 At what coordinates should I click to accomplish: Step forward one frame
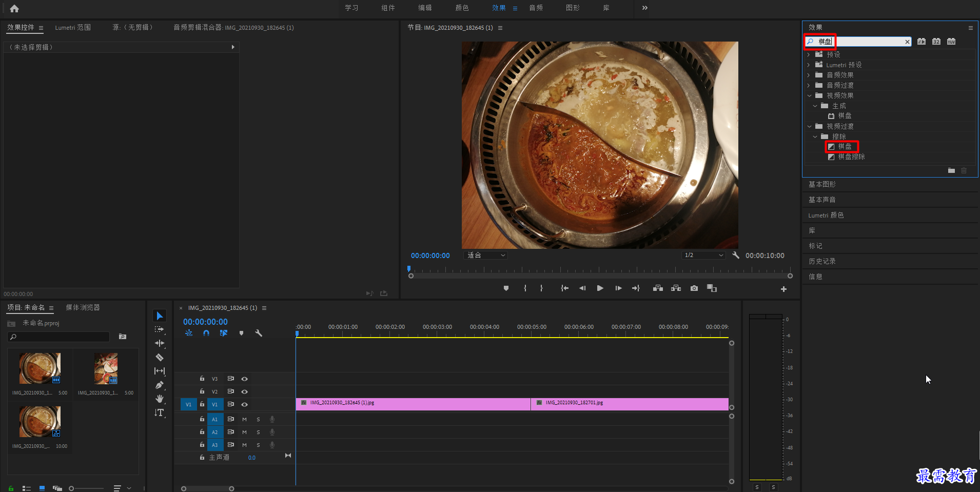click(618, 288)
